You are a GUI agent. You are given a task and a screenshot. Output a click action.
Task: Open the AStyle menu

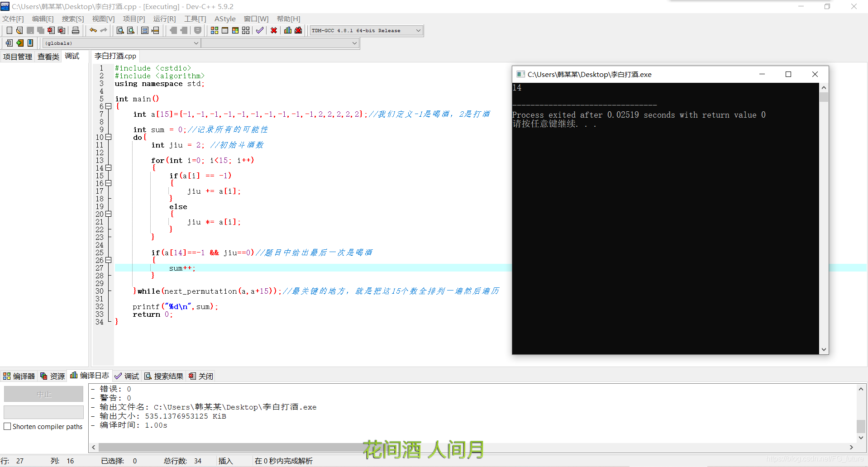pyautogui.click(x=225, y=19)
